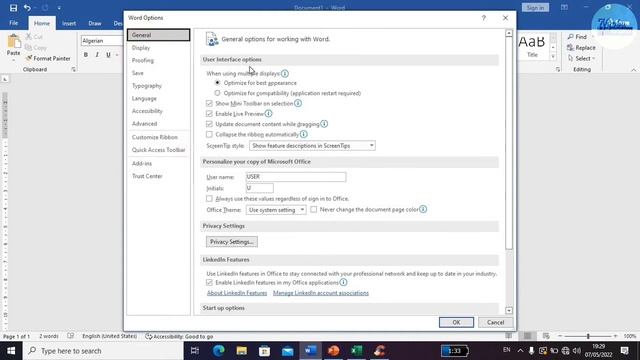This screenshot has height=360, width=640.
Task: Click Format Painter in Word ribbon
Action: pyautogui.click(x=48, y=58)
